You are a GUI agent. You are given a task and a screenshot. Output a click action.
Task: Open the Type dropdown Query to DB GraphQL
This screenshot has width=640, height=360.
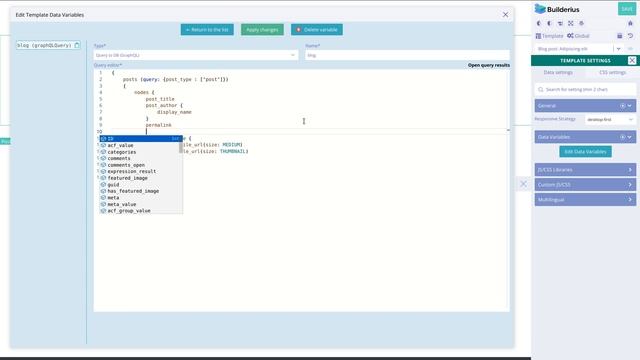pyautogui.click(x=196, y=55)
